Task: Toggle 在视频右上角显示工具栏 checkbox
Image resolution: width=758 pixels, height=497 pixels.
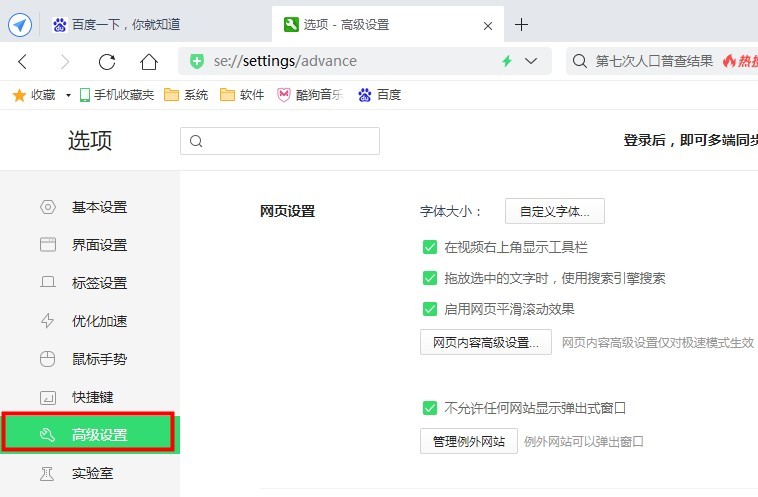Action: (430, 247)
